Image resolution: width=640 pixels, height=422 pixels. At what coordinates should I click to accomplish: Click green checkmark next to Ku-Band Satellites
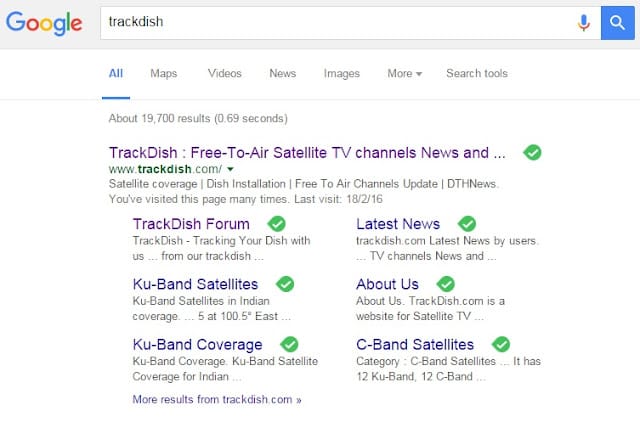click(285, 284)
